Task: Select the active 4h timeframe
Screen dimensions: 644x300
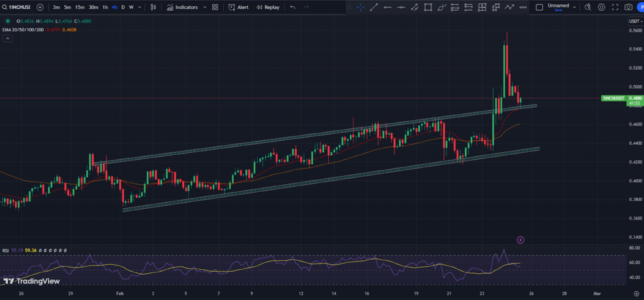Action: coord(114,7)
